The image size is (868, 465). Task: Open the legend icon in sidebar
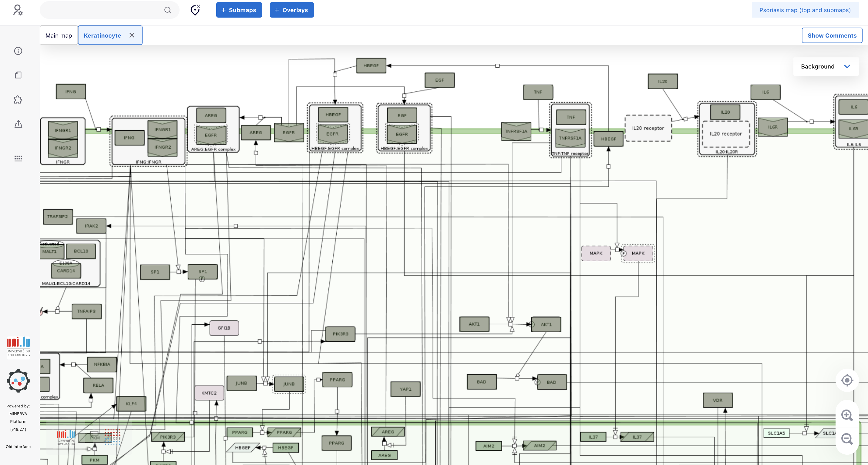pyautogui.click(x=18, y=158)
